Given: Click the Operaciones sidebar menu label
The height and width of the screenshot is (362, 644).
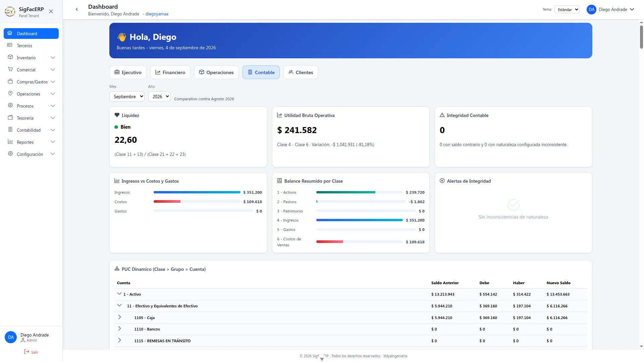Looking at the screenshot, I should [29, 94].
